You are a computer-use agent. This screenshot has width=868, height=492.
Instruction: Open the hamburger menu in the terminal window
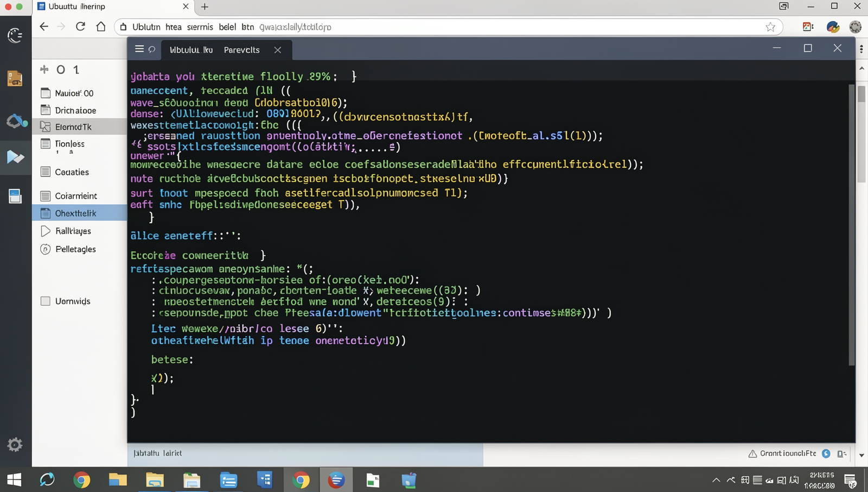pyautogui.click(x=139, y=49)
